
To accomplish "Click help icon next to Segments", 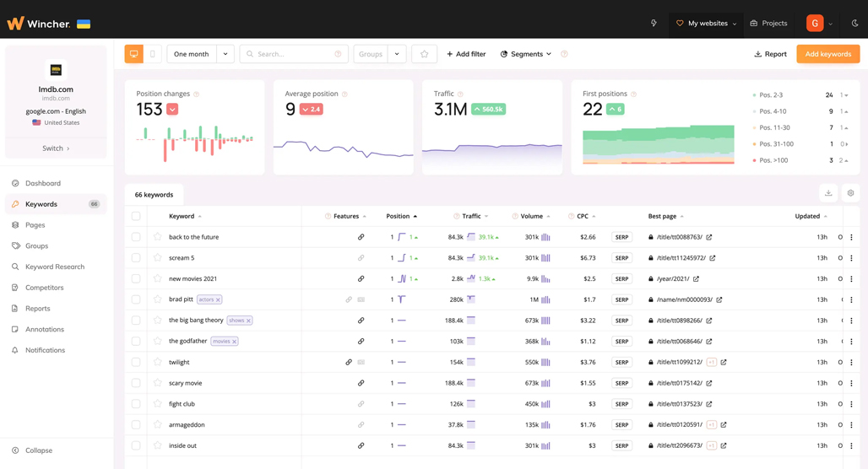I will (564, 54).
